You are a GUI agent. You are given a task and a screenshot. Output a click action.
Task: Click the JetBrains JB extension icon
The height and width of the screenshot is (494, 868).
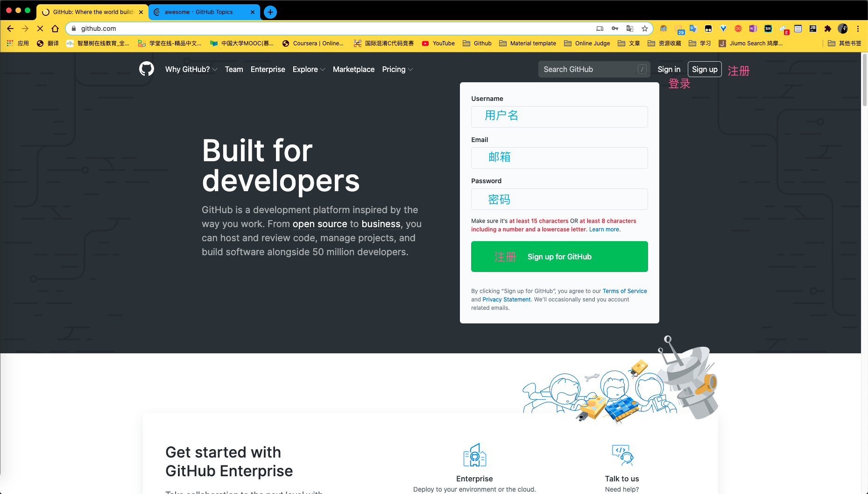point(813,29)
